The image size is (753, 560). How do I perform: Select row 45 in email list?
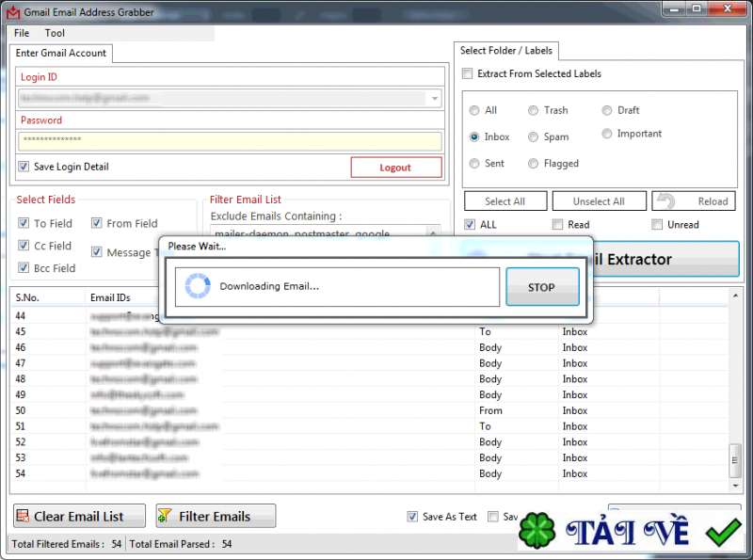tap(369, 332)
